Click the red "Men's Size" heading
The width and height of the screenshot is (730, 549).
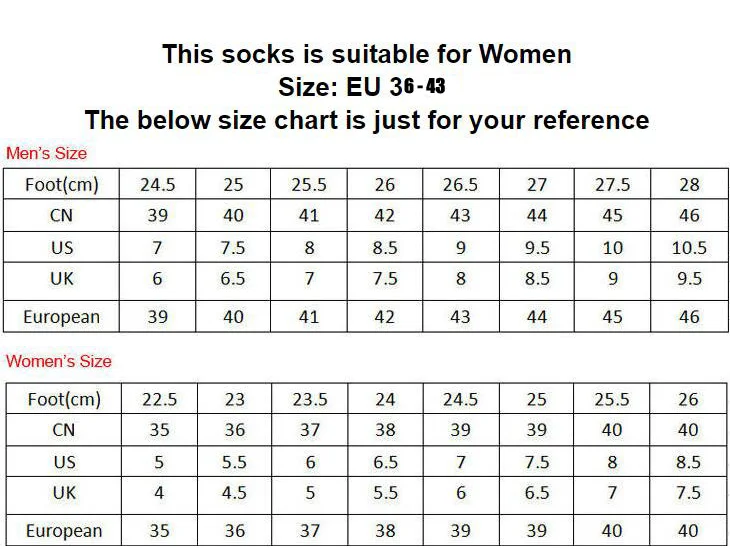point(46,153)
